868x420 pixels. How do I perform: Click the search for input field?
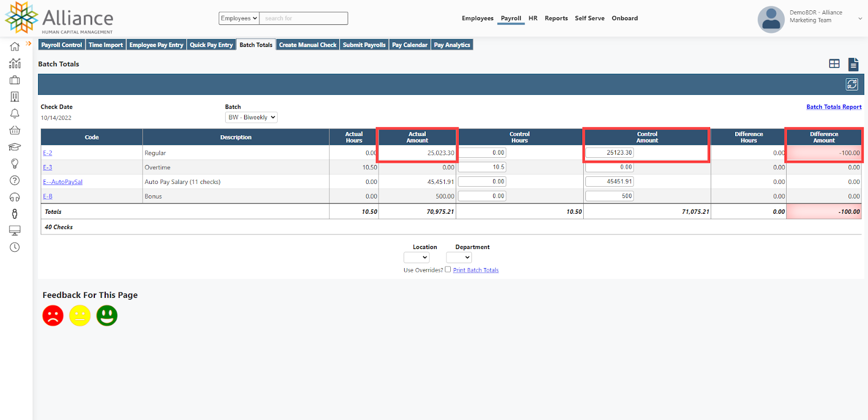coord(304,18)
